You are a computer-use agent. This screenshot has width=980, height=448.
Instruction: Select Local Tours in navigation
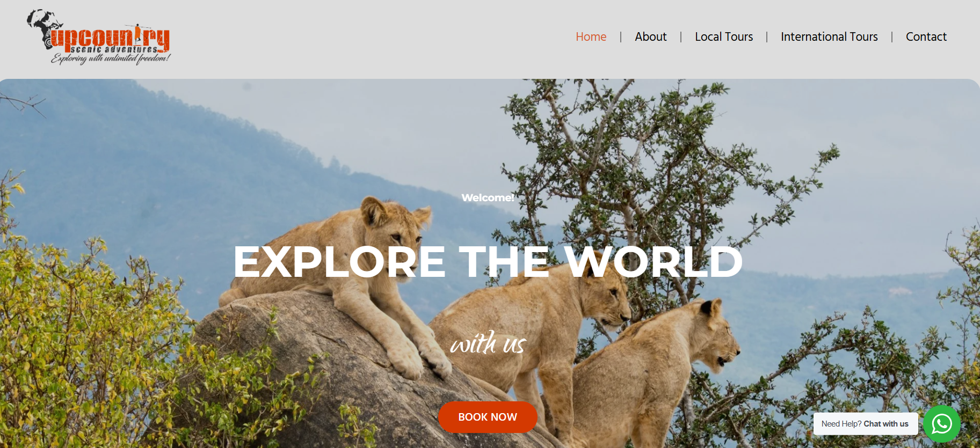724,36
